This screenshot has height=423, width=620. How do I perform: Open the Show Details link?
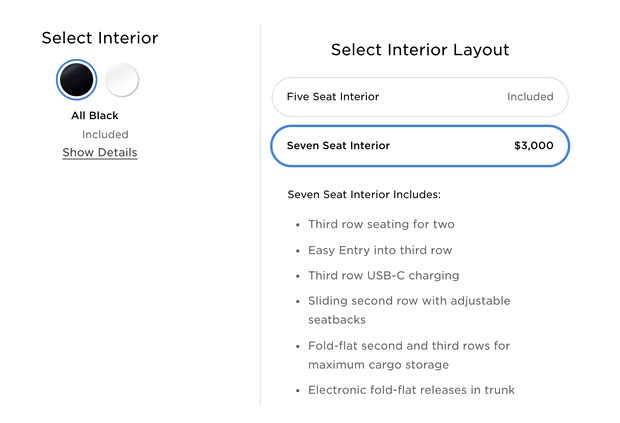pos(100,152)
